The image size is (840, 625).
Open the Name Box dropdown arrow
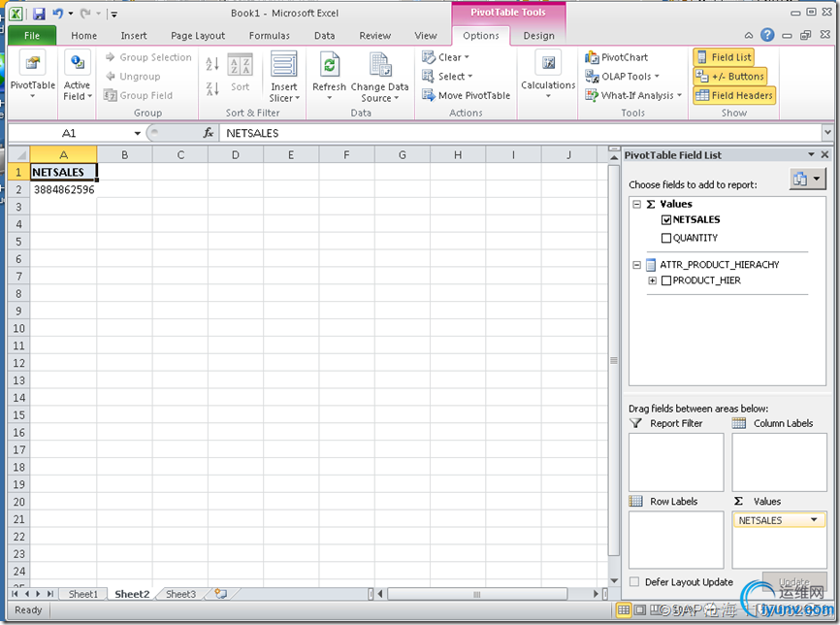pyautogui.click(x=137, y=134)
